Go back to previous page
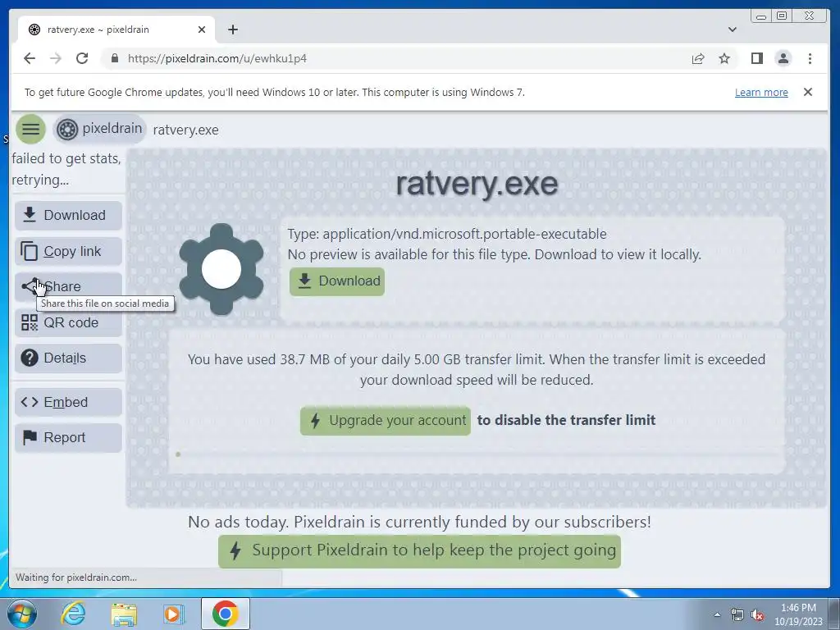This screenshot has height=630, width=840. pyautogui.click(x=30, y=58)
